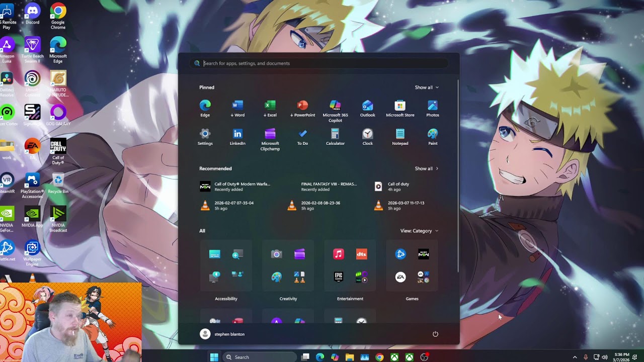Click the taskbar Search box

[x=259, y=357]
